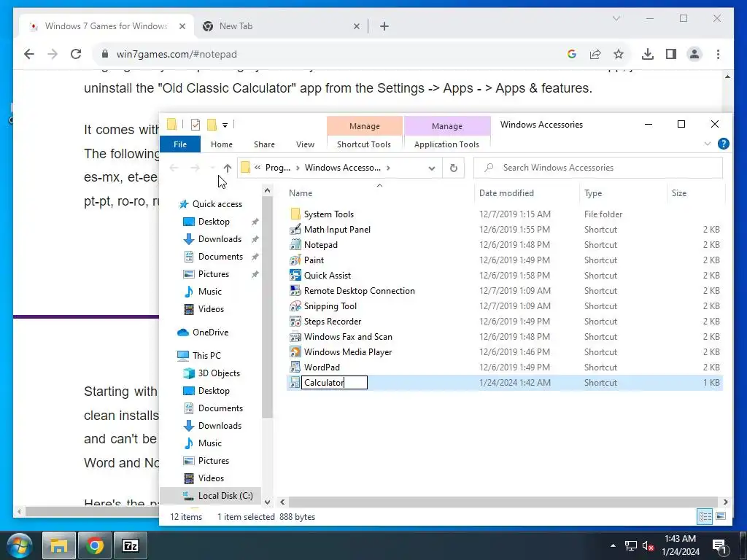Select the Windows Media Player icon
The width and height of the screenshot is (747, 560).
(x=295, y=352)
